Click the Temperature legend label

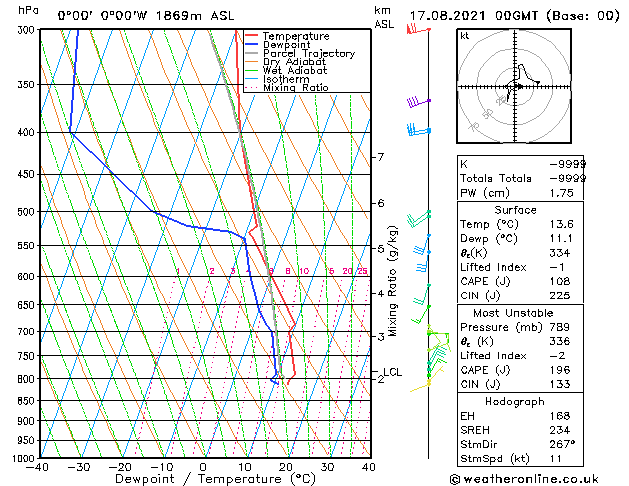(296, 36)
